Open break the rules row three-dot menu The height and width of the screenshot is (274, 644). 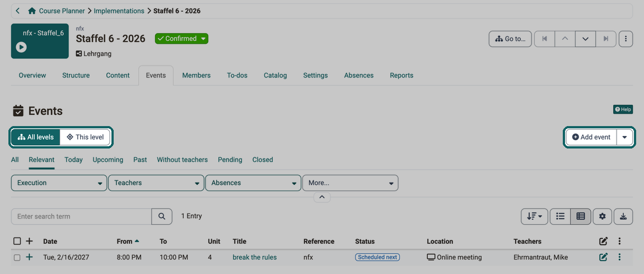620,258
